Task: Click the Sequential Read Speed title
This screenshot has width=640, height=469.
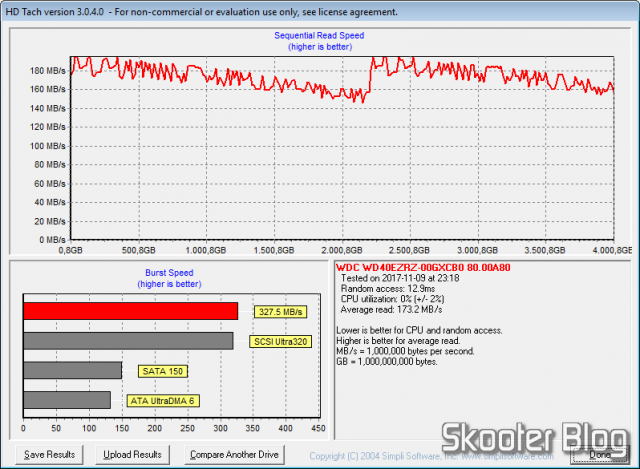Action: coord(319,36)
